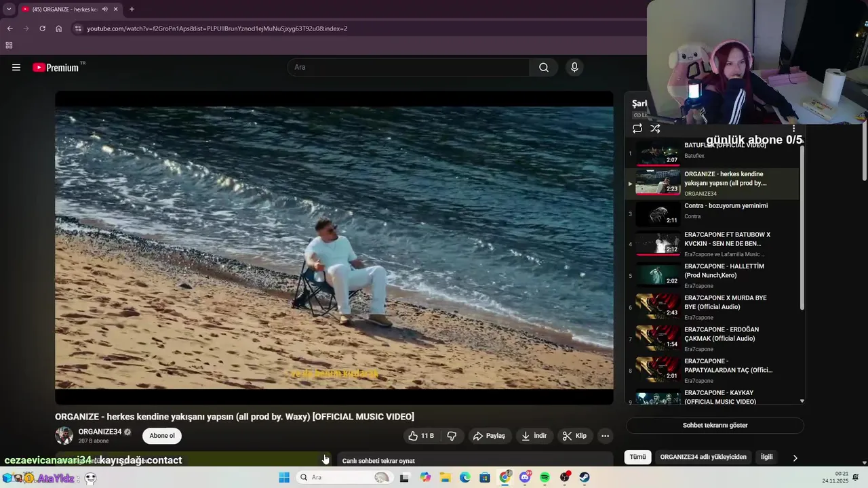868x488 pixels.
Task: Open File Explorer from taskbar
Action: [446, 477]
